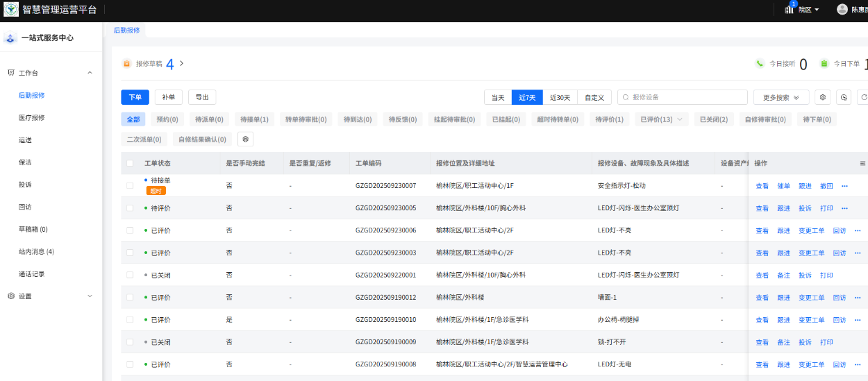Open 保洁 in the sidebar
Viewport: 868px width, 381px height.
coord(25,162)
